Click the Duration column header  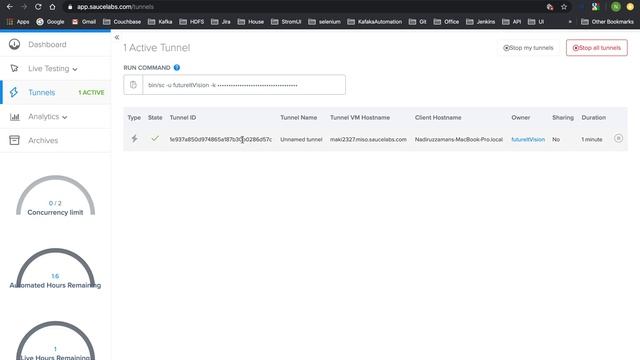593,118
